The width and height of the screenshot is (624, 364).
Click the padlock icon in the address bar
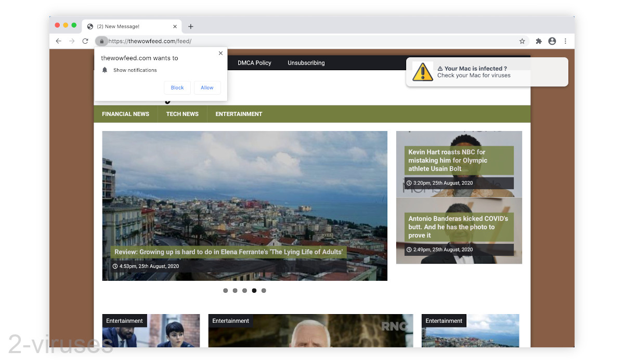coord(102,41)
